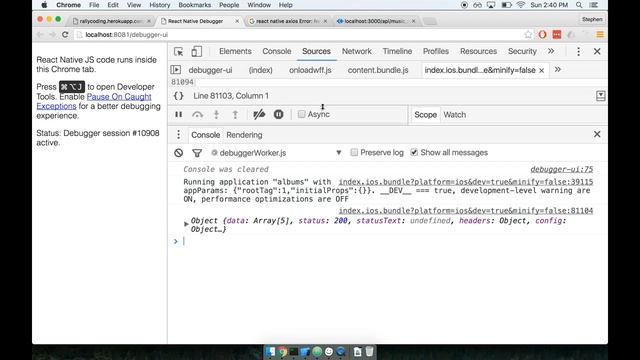Open the Bookmarks menu in the menu bar

click(194, 5)
